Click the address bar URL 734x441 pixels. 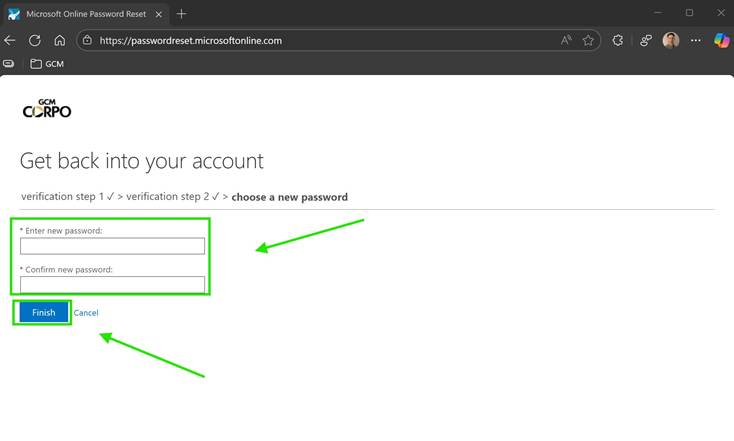tap(191, 41)
